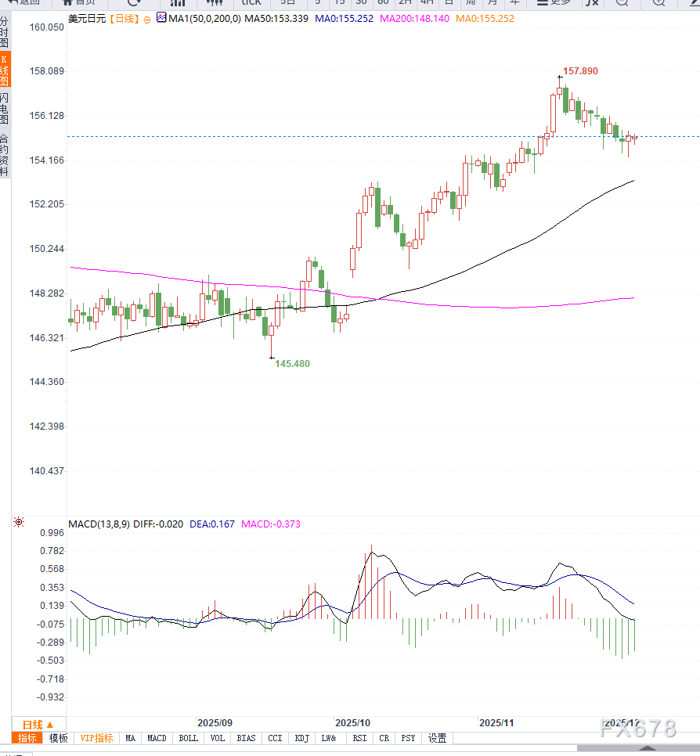Click the 157.890 high price marker
This screenshot has height=756, width=700.
click(580, 71)
